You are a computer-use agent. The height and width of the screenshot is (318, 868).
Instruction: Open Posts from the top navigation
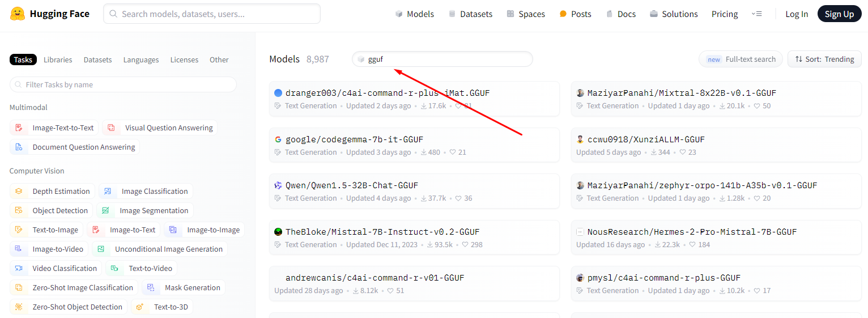(x=575, y=14)
